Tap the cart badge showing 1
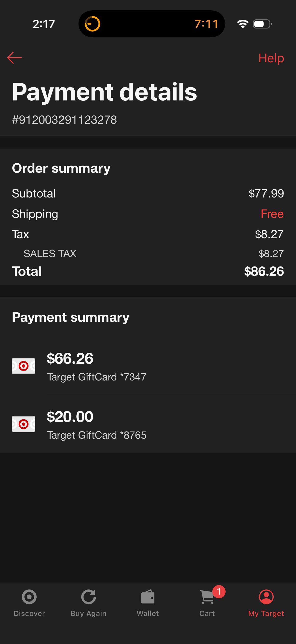 219,591
